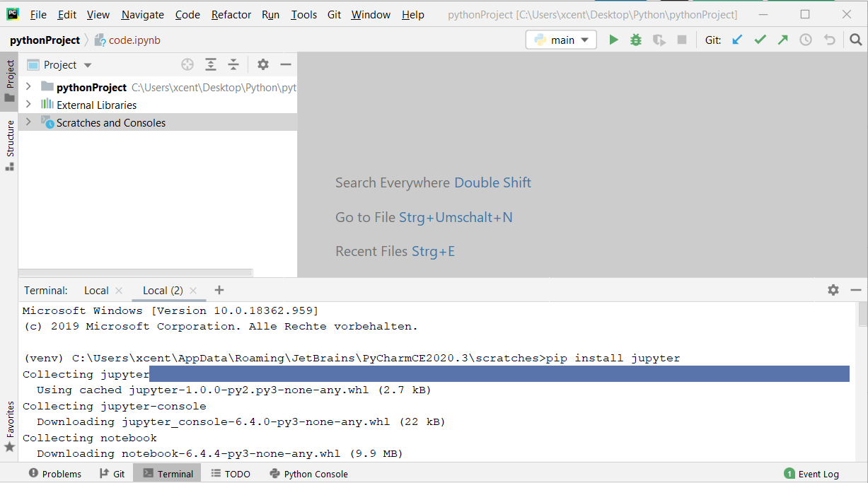The width and height of the screenshot is (868, 483).
Task: Close the Local terminal tab
Action: [x=119, y=291]
